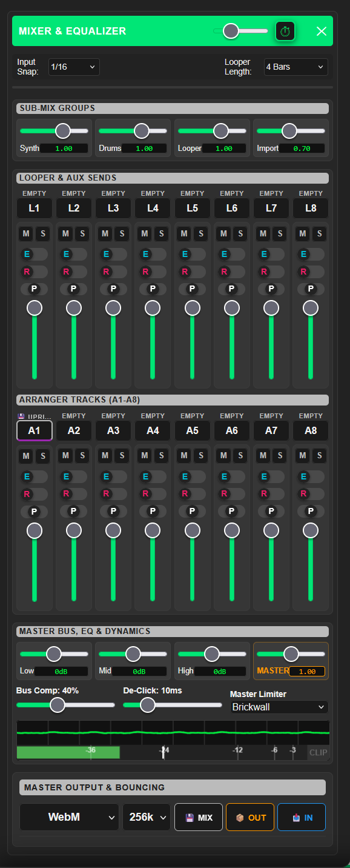The image size is (350, 868).
Task: Toggle the P switch on arranger A5
Action: 192,512
